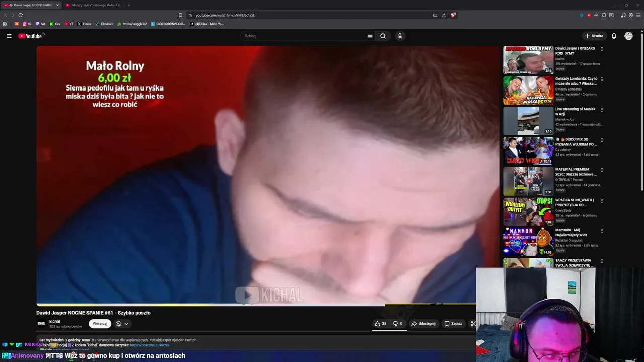Open the tanggle.io bookmark
The height and width of the screenshot is (362, 644).
132,24
